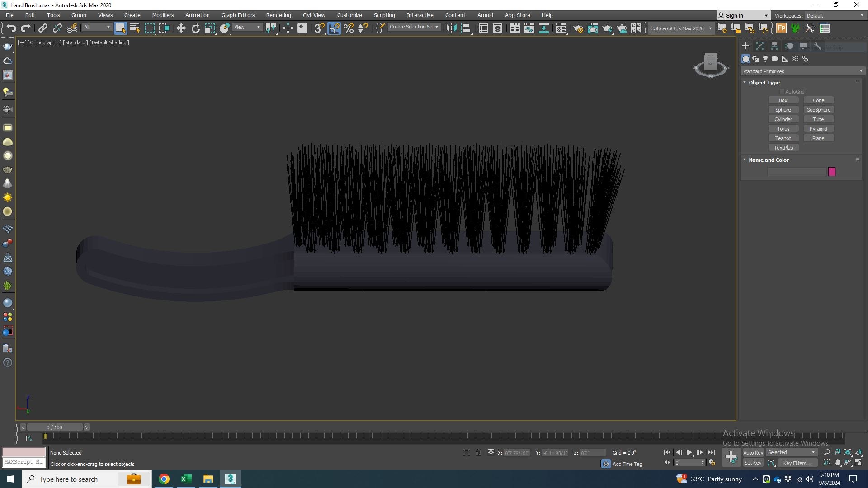This screenshot has height=488, width=868.
Task: Click the Redo arrow icon
Action: pyautogui.click(x=26, y=28)
